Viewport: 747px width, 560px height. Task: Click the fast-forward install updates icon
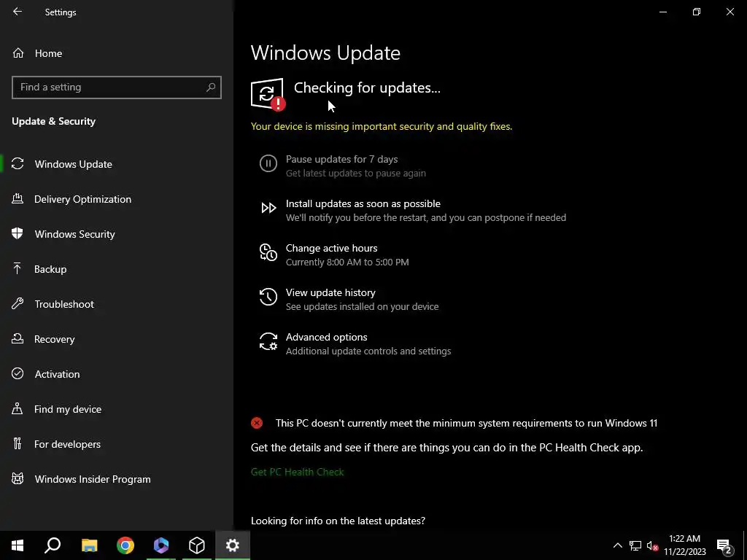[268, 208]
